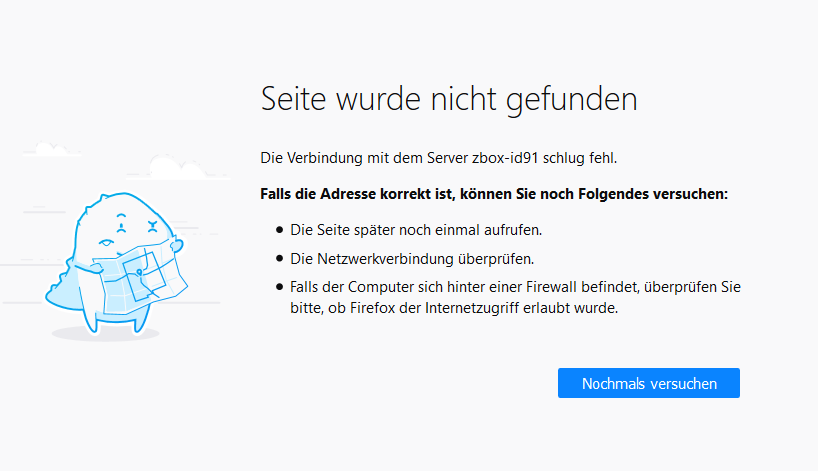Click the bullet dot before Falls der Computer
The height and width of the screenshot is (471, 818).
click(x=280, y=286)
